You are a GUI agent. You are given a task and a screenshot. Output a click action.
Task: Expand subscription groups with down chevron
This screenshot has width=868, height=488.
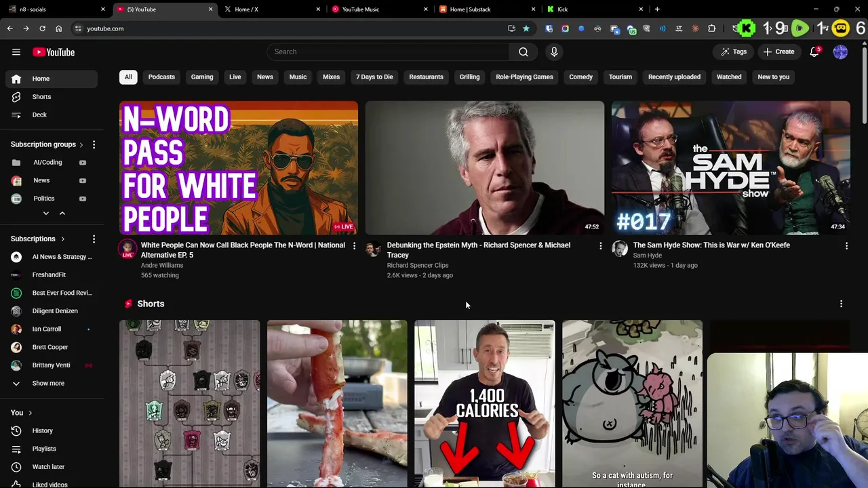point(46,213)
